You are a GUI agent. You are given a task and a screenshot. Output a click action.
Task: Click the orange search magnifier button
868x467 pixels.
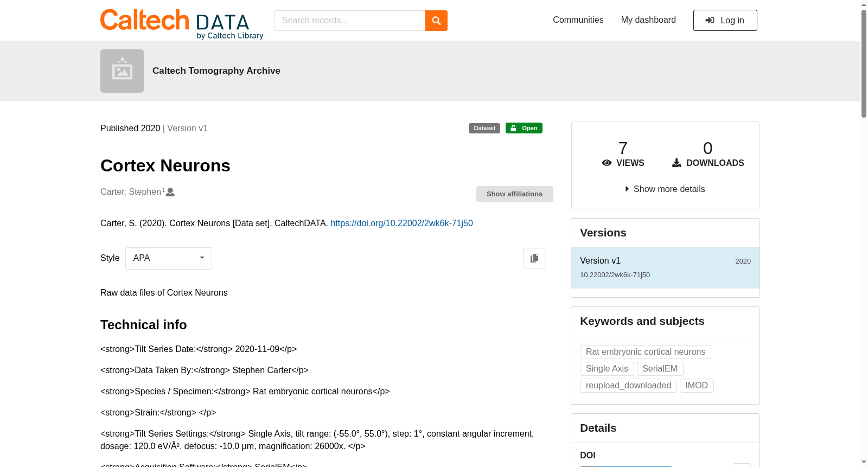436,21
